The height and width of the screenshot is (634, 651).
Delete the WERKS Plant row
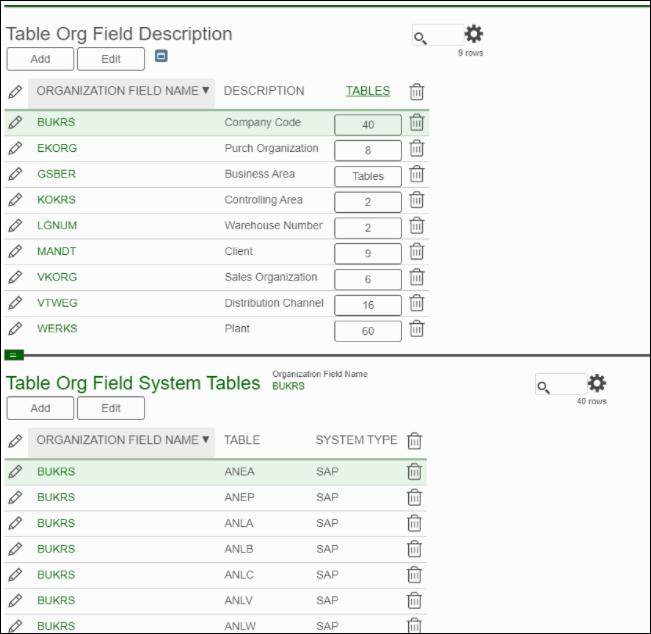416,328
